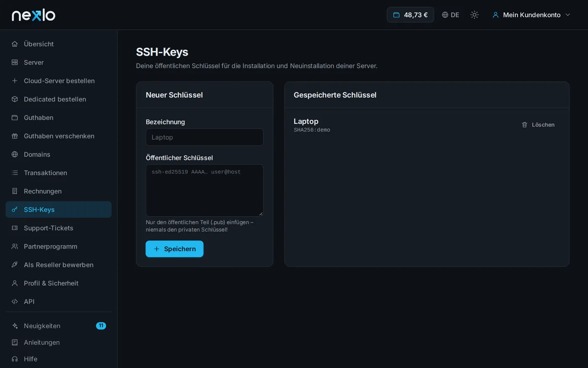Click the list icon beside Transaktionen
This screenshot has width=588, height=368.
[x=15, y=173]
